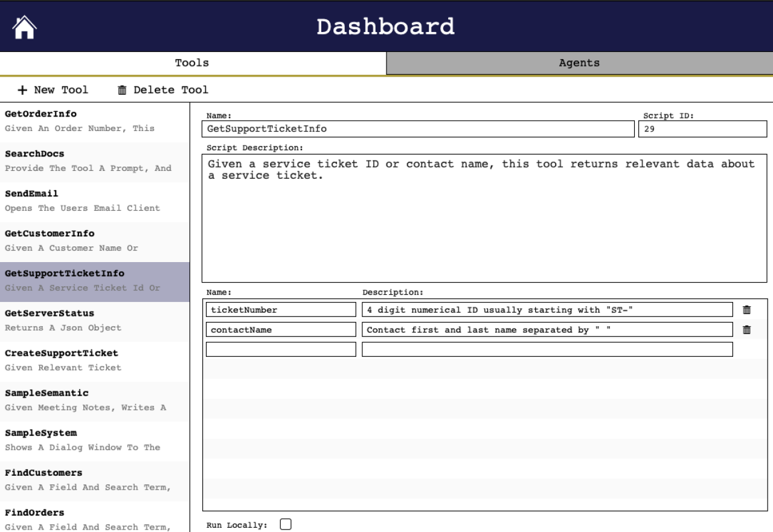
Task: Delete the contactName parameter with its trash icon
Action: [747, 330]
